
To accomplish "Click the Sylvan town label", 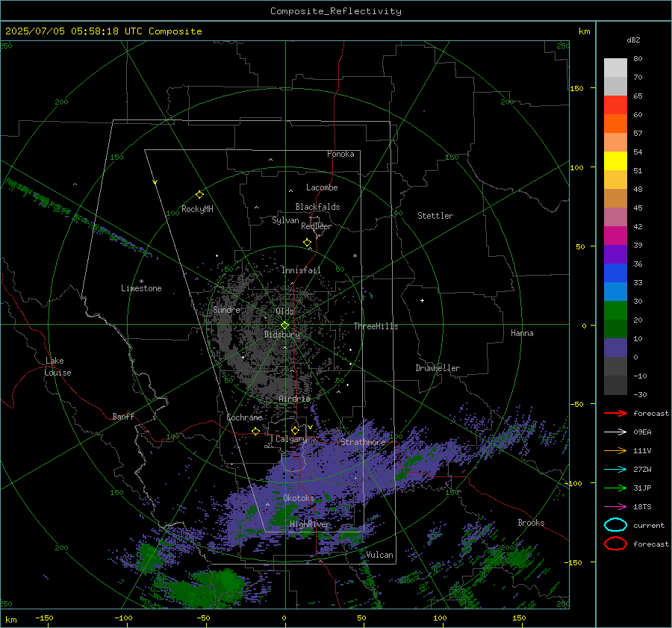I will click(285, 220).
